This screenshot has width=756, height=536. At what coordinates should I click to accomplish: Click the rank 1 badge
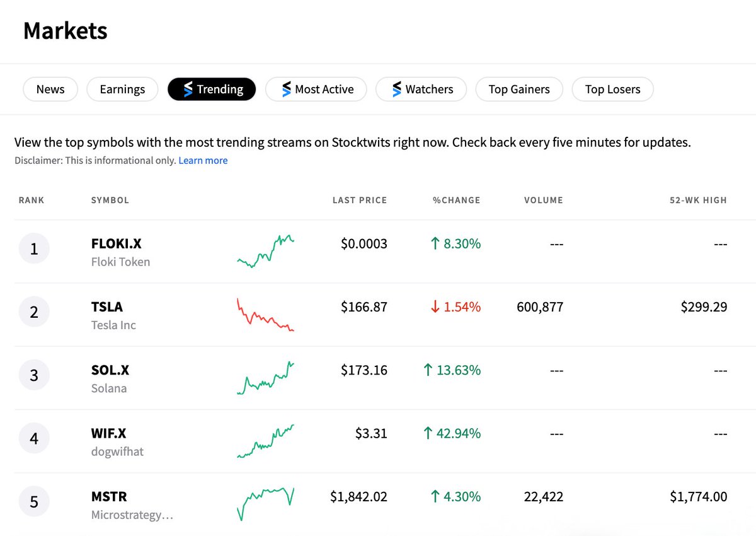point(34,248)
